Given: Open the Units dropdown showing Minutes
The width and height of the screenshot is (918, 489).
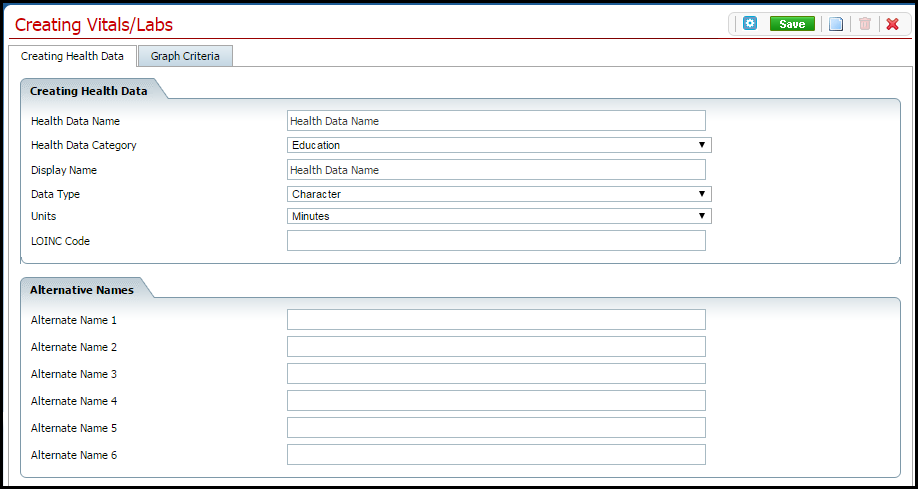Looking at the screenshot, I should [x=498, y=216].
